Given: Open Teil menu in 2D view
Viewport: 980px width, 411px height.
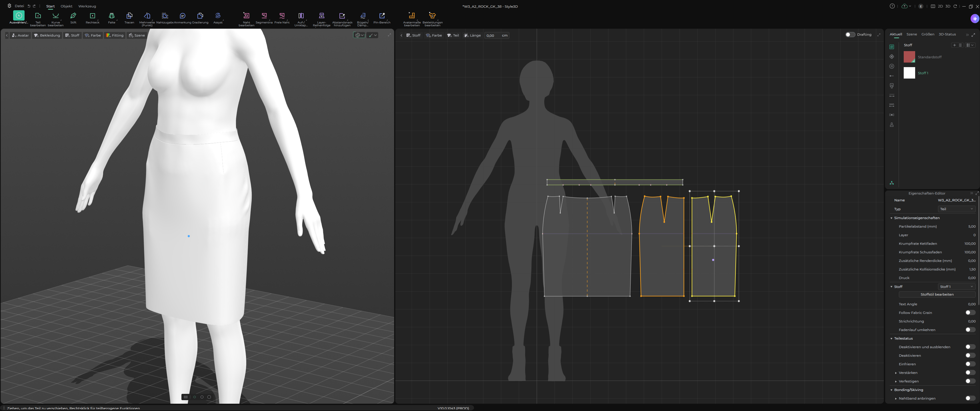Looking at the screenshot, I should pos(453,35).
